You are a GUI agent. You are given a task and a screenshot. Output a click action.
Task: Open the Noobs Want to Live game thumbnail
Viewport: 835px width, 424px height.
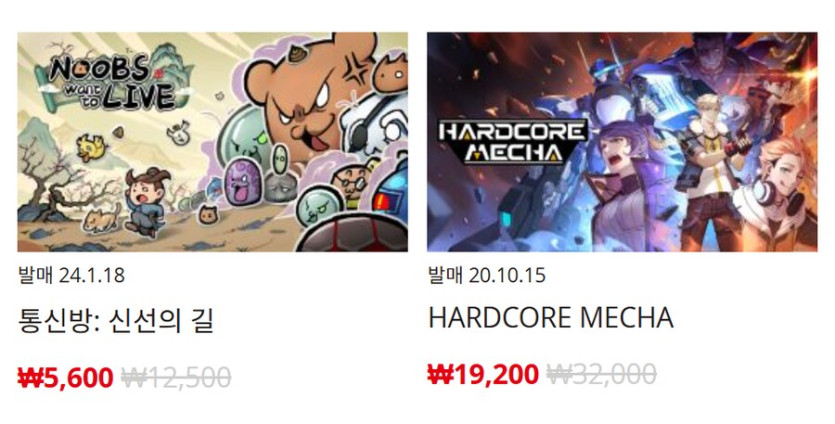[212, 142]
